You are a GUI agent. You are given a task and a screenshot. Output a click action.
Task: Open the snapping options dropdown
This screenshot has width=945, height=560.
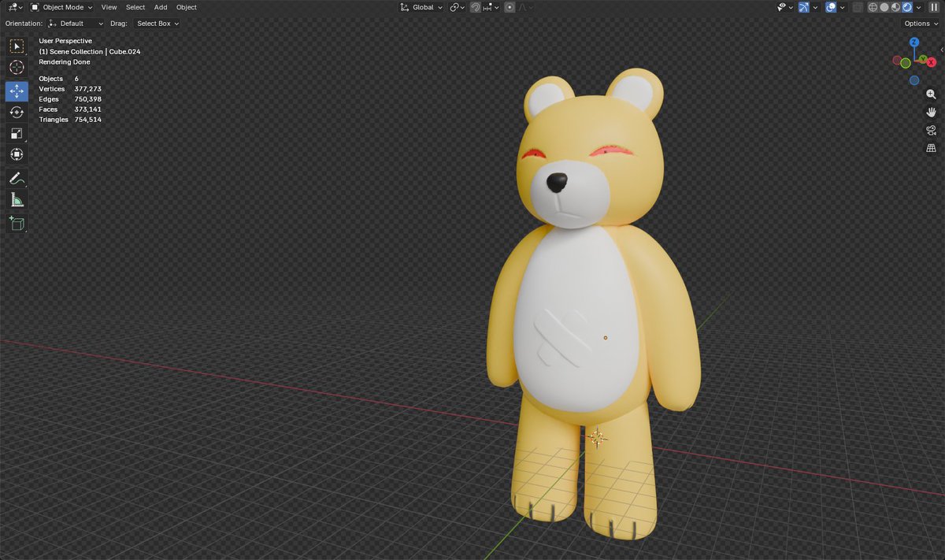490,7
